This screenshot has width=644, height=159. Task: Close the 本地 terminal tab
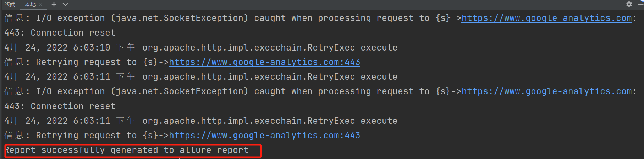tap(40, 5)
